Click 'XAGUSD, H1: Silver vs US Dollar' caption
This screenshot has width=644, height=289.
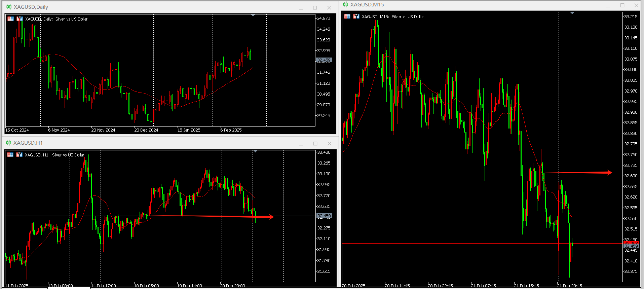point(54,155)
